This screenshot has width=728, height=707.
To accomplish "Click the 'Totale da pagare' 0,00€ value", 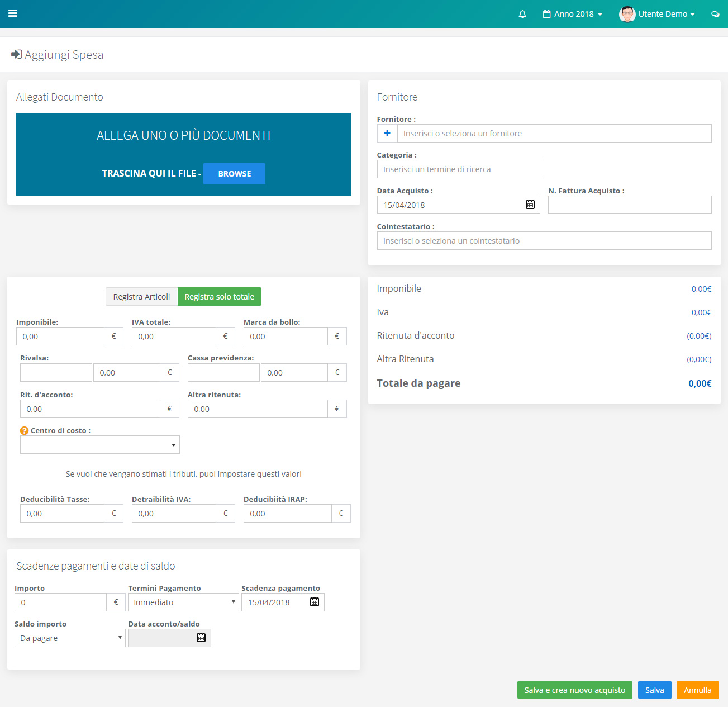I will (x=700, y=383).
